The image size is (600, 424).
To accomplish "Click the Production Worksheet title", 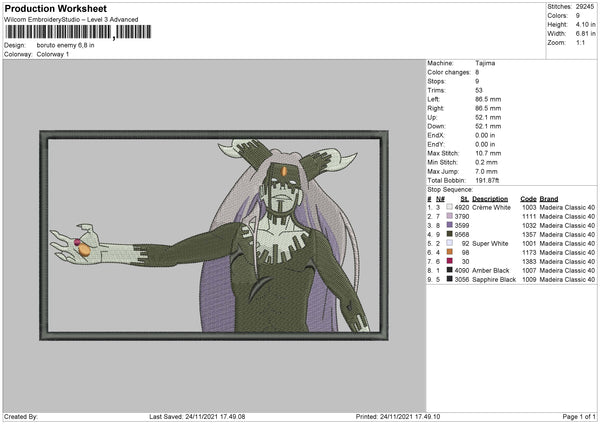I will (x=55, y=8).
